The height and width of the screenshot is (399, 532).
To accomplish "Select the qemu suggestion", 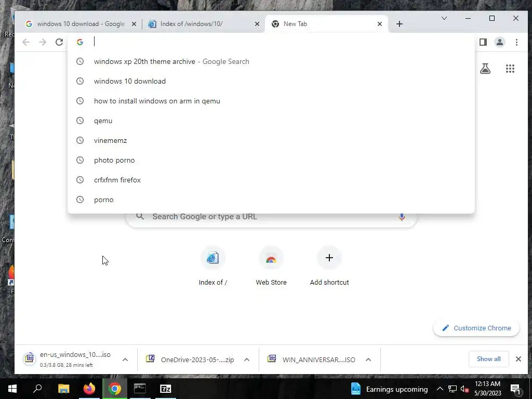I will 271,121.
